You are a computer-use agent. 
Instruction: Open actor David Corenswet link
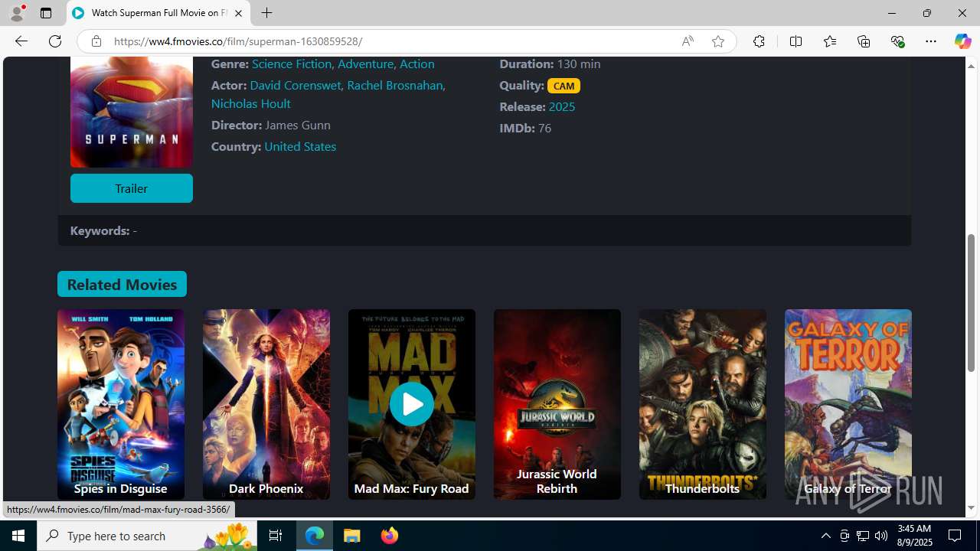click(x=295, y=85)
